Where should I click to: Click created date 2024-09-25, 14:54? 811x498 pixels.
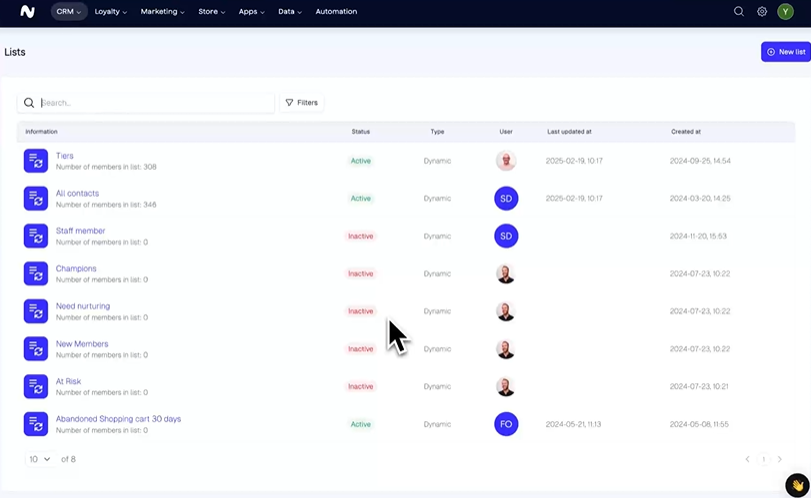click(700, 161)
